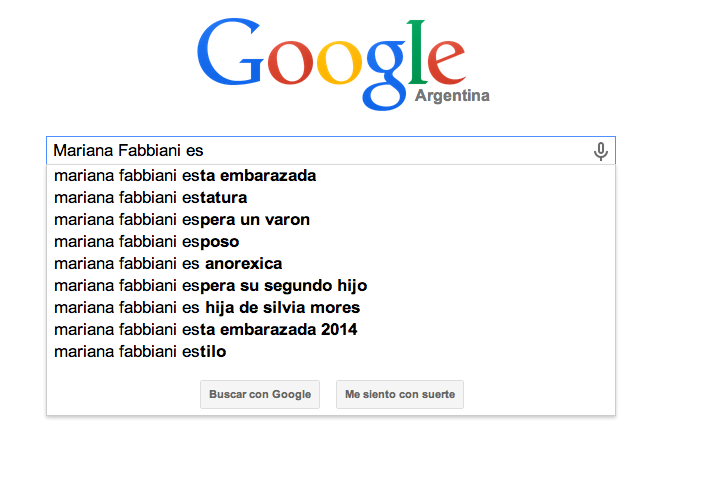Click the gray Argentina label under the logo
Screen dimensions: 703x480
tap(452, 95)
